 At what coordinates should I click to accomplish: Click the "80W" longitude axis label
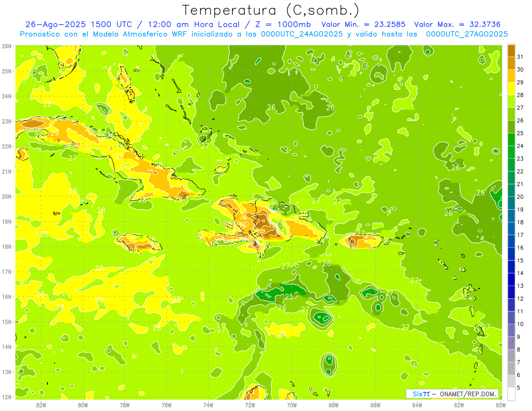83,405
